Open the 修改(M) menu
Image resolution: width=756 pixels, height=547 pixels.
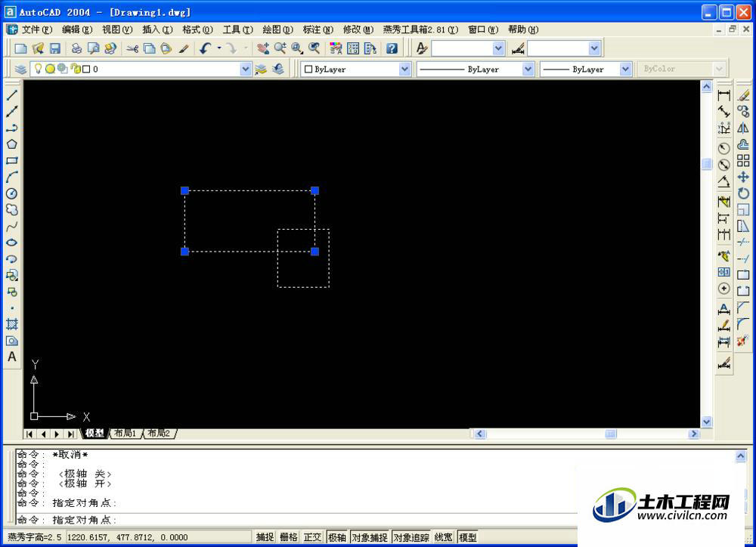pyautogui.click(x=358, y=29)
